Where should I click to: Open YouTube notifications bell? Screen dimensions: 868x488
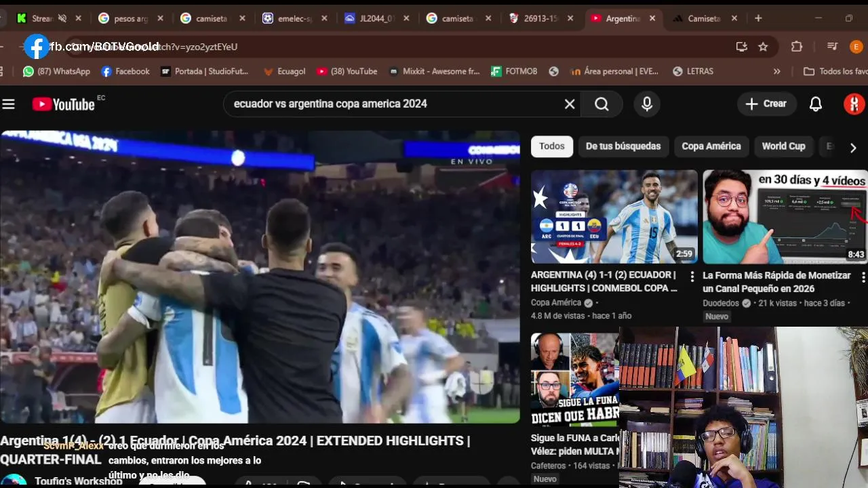(816, 104)
